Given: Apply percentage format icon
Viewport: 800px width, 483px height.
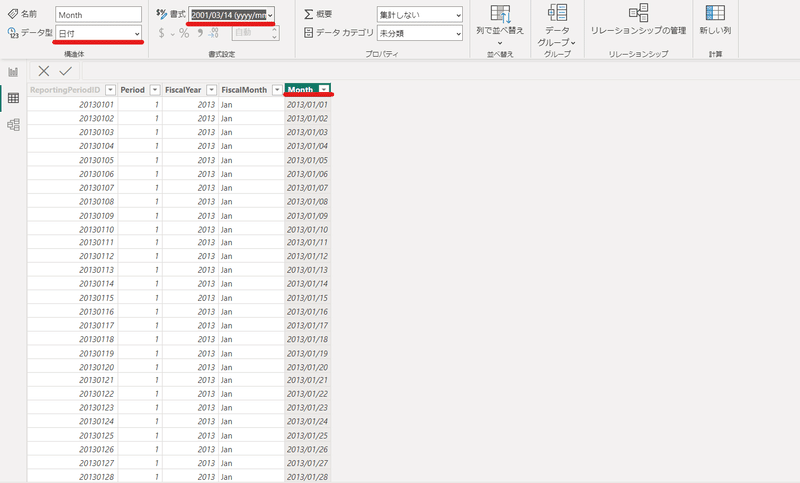Looking at the screenshot, I should tap(184, 33).
